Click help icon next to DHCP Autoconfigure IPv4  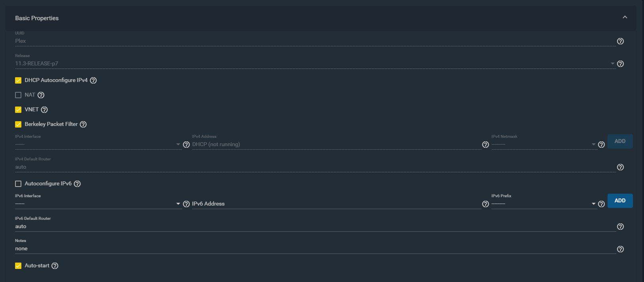tap(93, 80)
